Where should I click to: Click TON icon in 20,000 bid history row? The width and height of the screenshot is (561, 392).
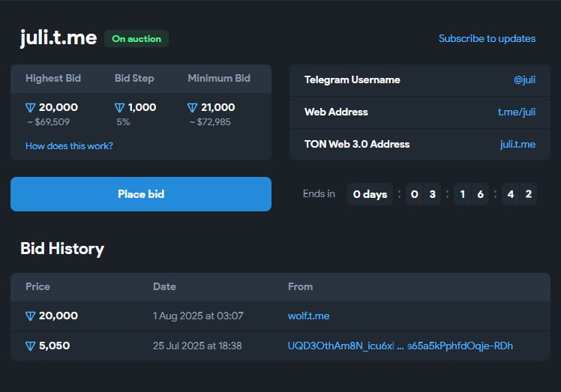[31, 316]
